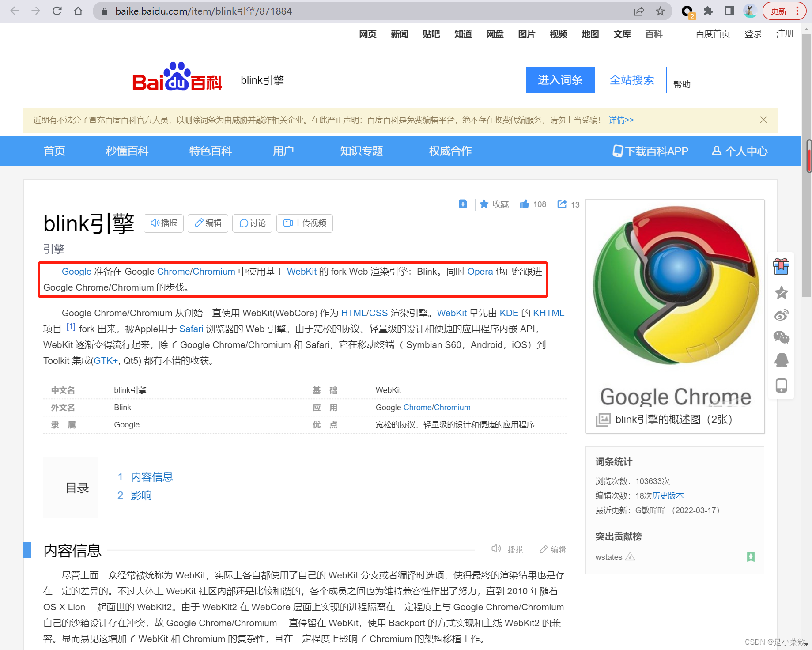Click the browser address bar URL
This screenshot has height=650, width=812.
click(204, 11)
